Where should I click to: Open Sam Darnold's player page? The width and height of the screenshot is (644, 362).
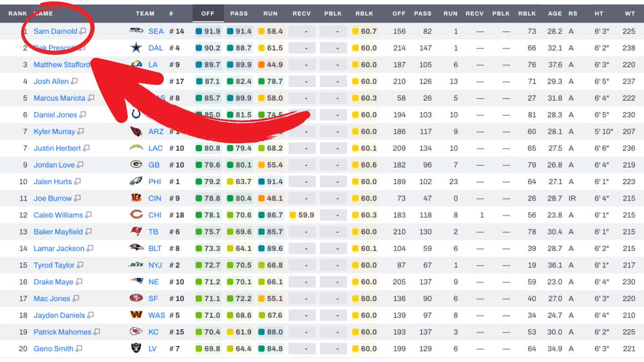[x=55, y=31]
